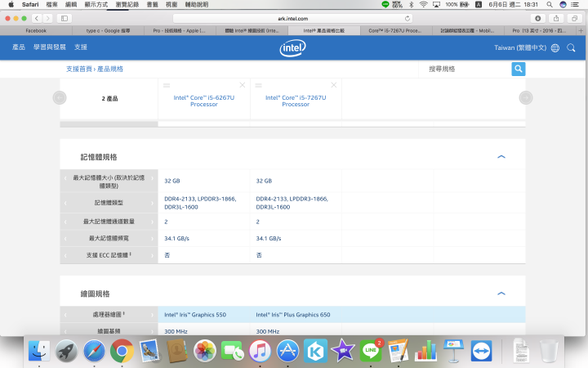Open Intel Core i5-7267U Processor link
The height and width of the screenshot is (368, 588).
296,101
